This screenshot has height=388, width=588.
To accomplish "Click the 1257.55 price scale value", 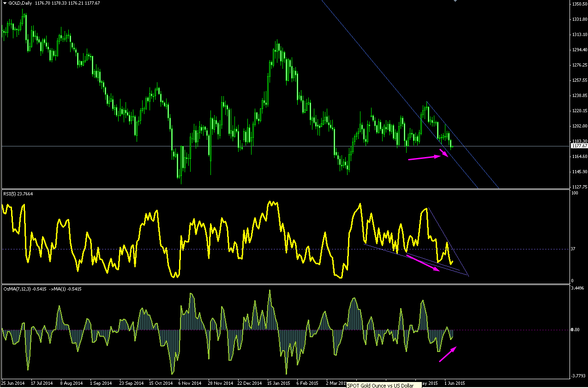I will (579, 80).
